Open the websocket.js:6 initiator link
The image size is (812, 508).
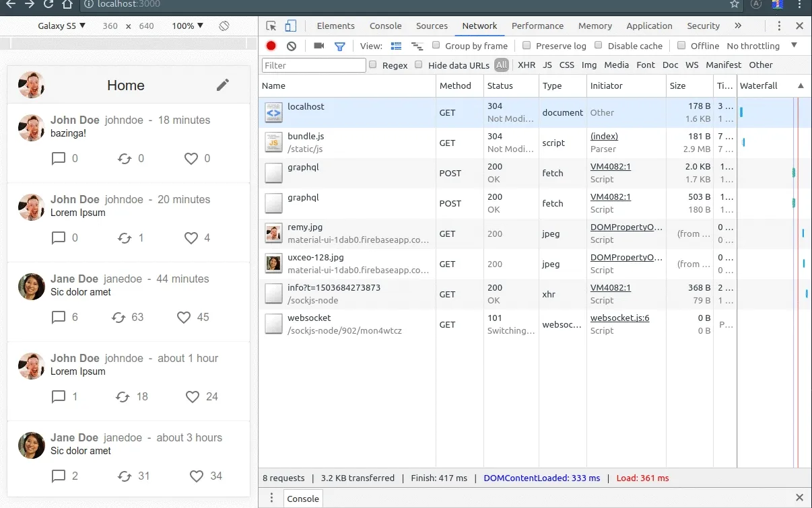point(619,318)
